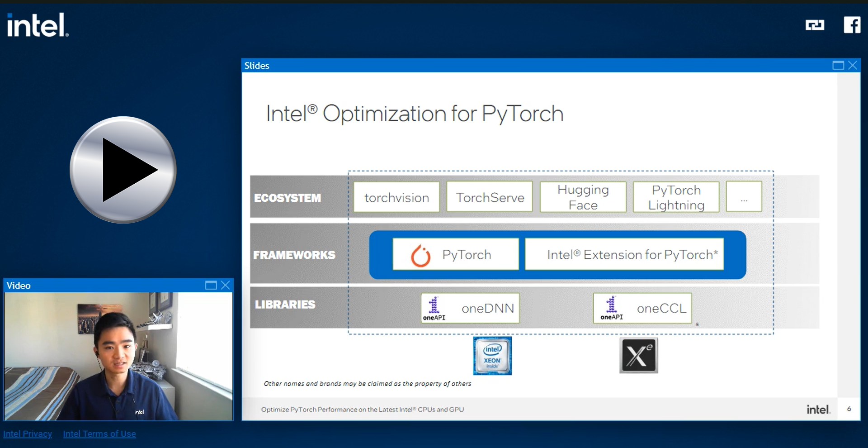Image resolution: width=868 pixels, height=448 pixels.
Task: Click the embed link icon near Facebook
Action: 816,26
